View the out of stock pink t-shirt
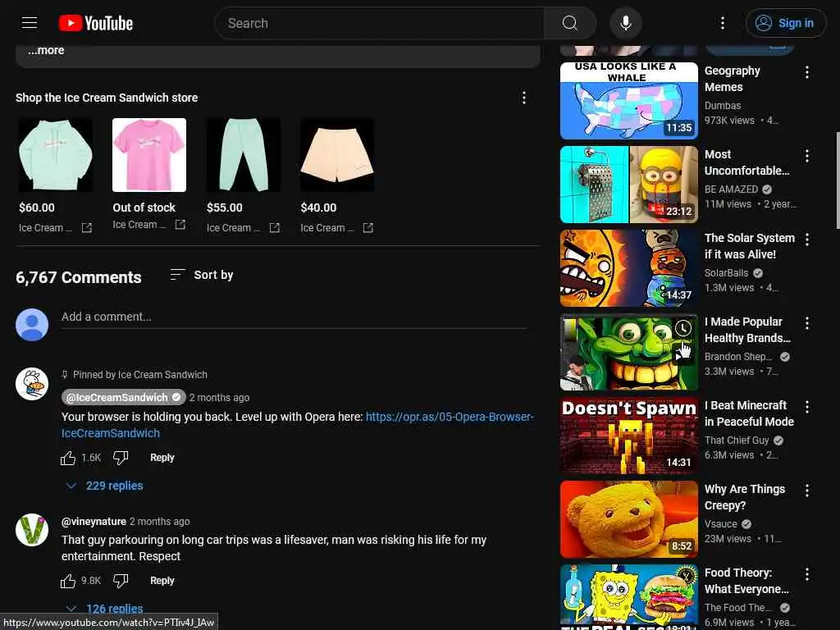Image resolution: width=840 pixels, height=630 pixels. click(149, 155)
